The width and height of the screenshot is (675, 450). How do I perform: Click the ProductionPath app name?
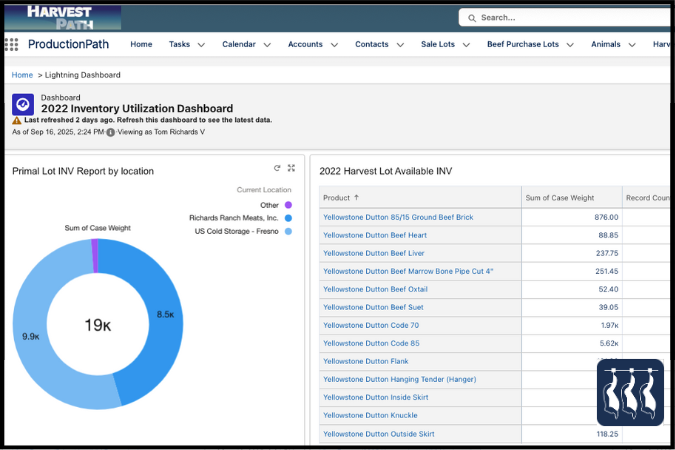point(68,44)
